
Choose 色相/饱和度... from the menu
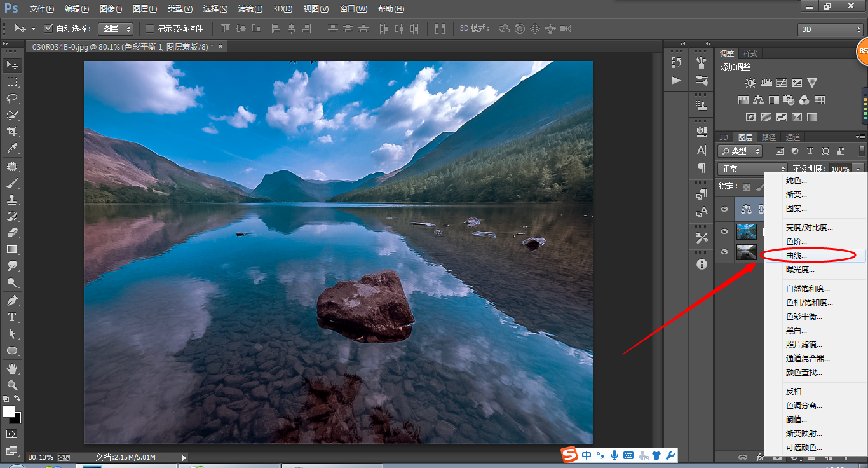(810, 303)
